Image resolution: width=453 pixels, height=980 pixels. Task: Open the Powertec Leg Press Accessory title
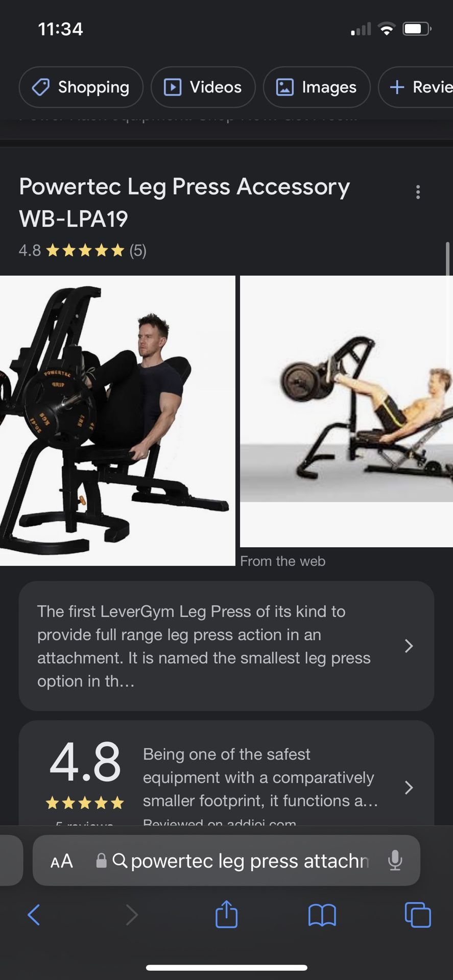(184, 203)
